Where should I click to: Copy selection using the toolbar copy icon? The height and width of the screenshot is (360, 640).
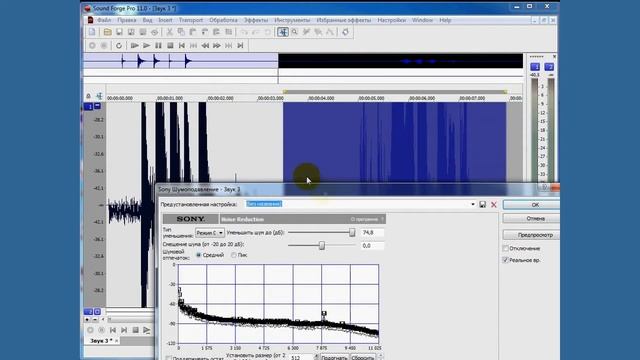click(181, 32)
